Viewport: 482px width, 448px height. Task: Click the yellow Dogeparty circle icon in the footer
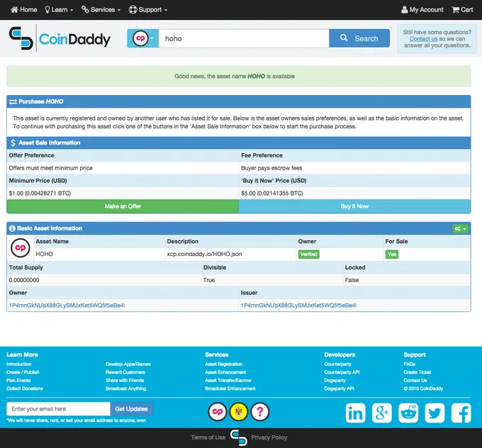tap(239, 412)
